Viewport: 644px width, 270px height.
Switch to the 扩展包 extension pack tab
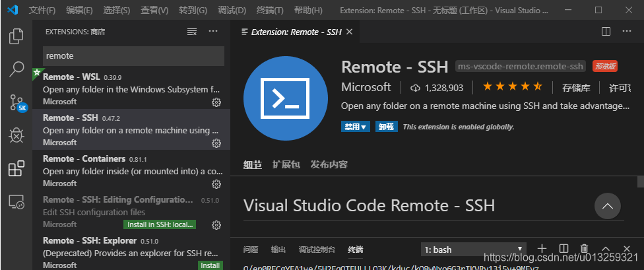coord(286,165)
